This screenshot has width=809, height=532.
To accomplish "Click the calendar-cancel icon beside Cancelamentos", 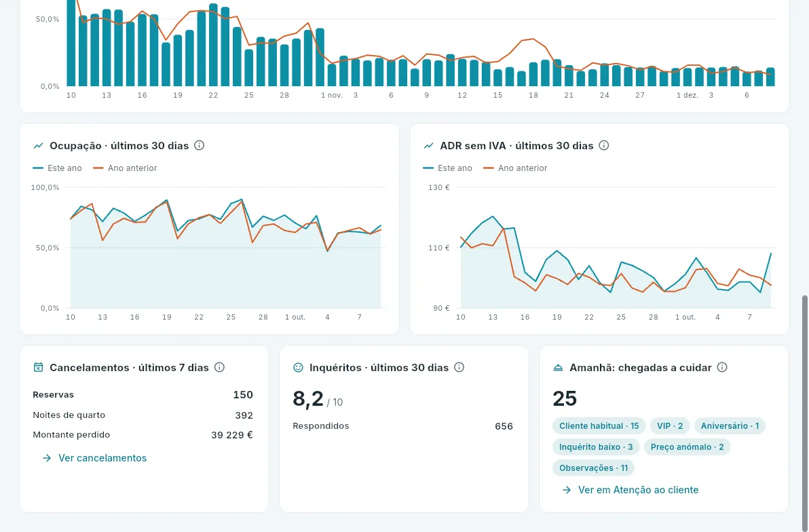I will [x=38, y=367].
